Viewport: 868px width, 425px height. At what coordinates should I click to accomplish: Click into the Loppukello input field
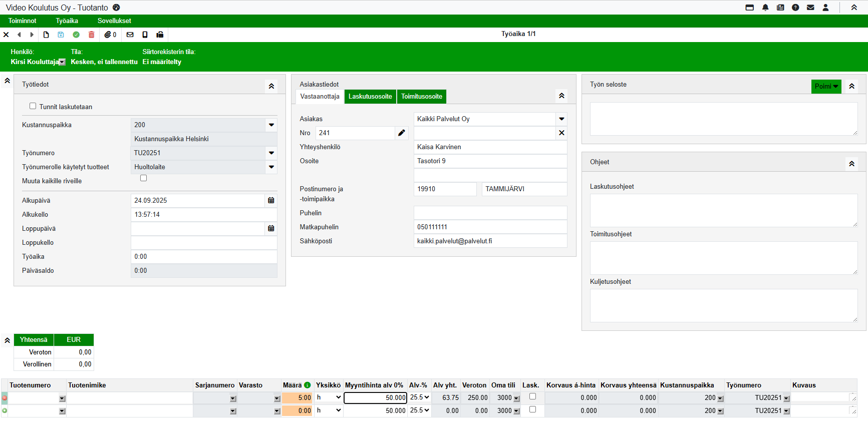point(203,243)
